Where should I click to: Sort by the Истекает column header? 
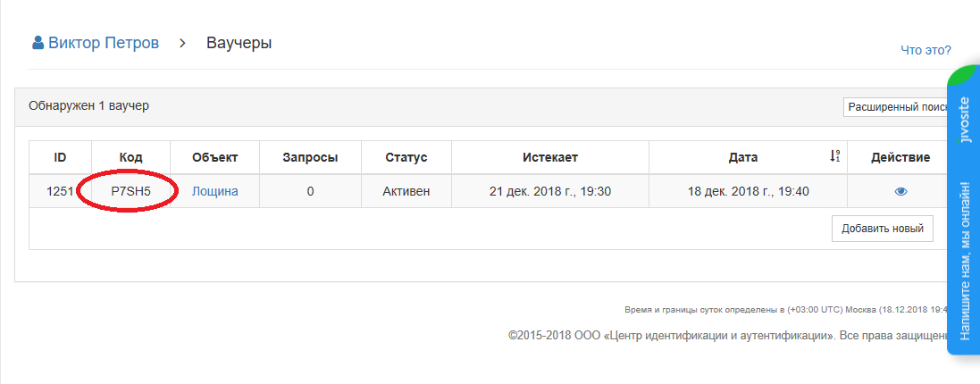550,157
